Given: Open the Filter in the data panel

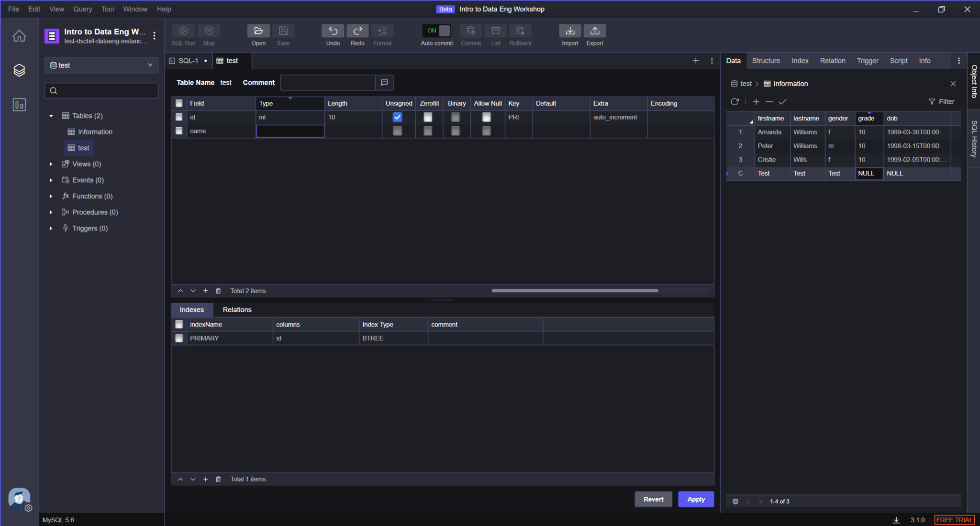Looking at the screenshot, I should [941, 101].
